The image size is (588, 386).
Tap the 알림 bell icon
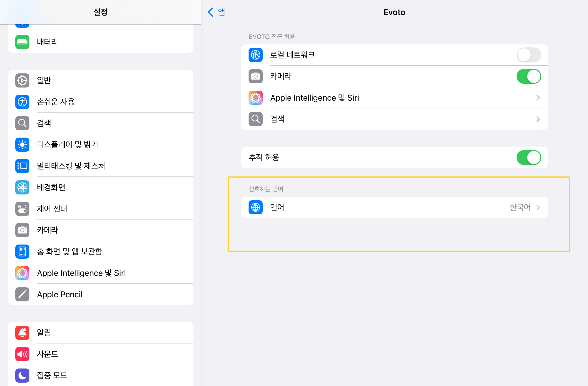(22, 333)
